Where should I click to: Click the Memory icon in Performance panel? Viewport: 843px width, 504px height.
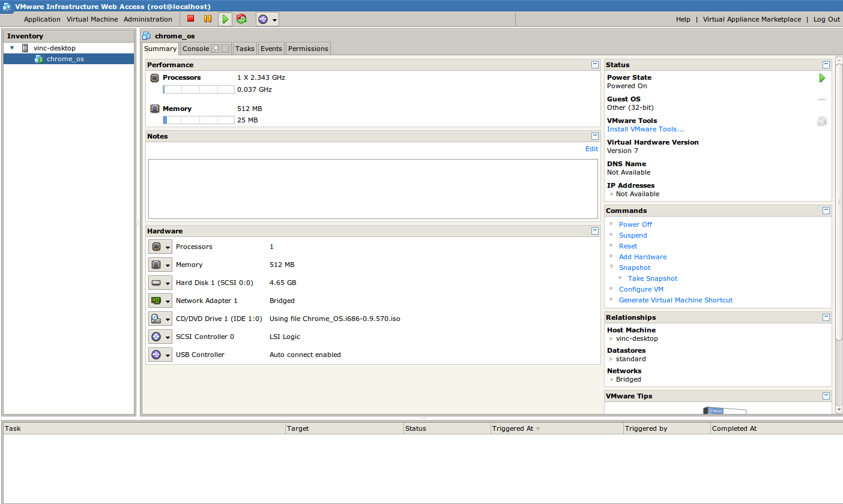click(x=154, y=109)
